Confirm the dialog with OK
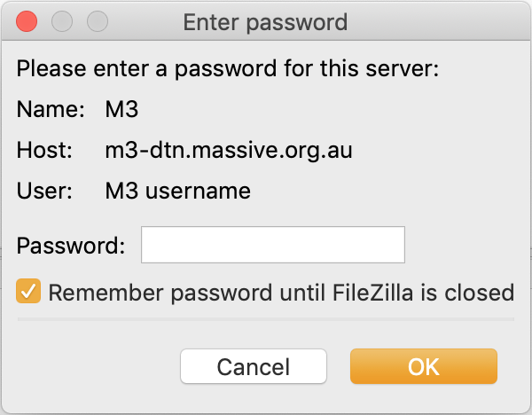532x415 pixels. click(x=424, y=366)
